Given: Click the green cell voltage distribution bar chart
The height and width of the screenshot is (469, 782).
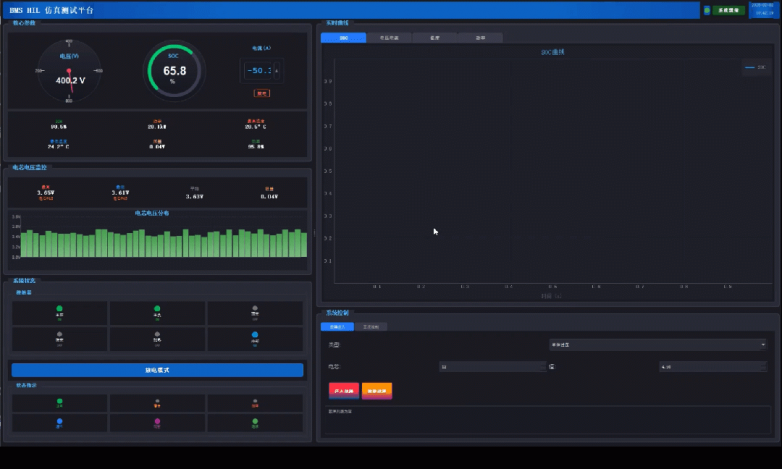Looking at the screenshot, I should click(x=160, y=243).
